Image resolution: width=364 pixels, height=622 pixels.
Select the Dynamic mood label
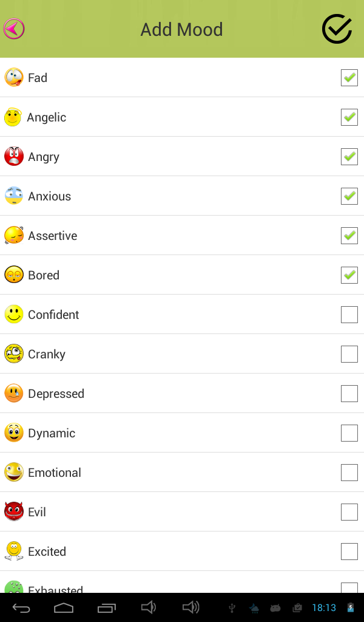tap(52, 433)
